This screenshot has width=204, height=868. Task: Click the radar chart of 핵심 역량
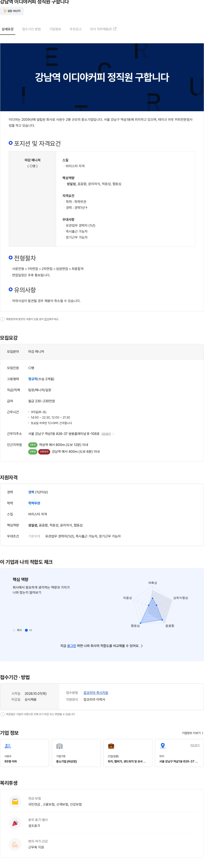(x=152, y=605)
